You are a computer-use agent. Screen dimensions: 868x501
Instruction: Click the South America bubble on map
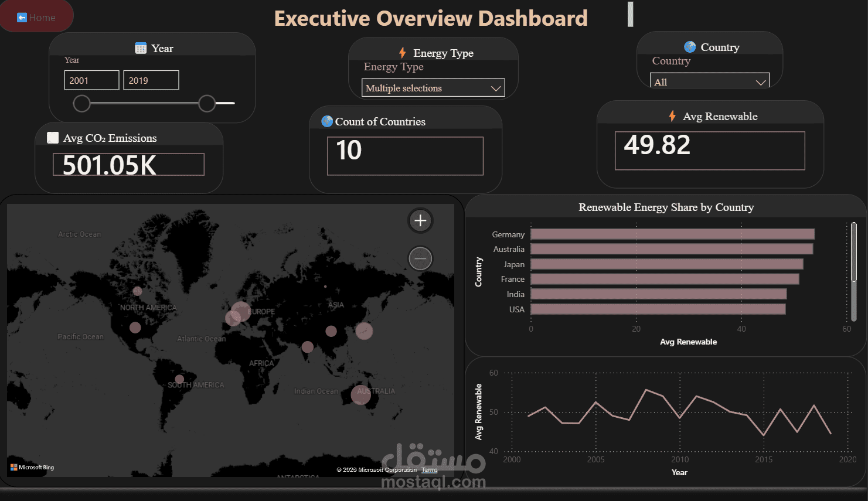tap(180, 379)
